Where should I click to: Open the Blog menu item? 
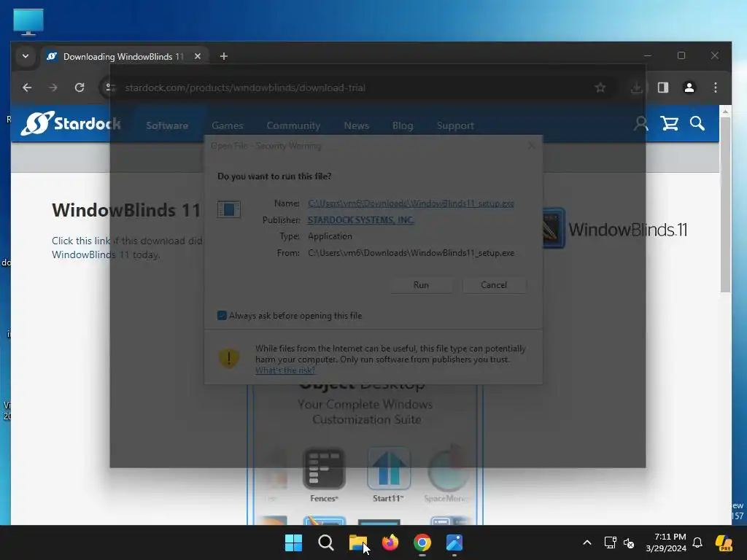pyautogui.click(x=403, y=125)
